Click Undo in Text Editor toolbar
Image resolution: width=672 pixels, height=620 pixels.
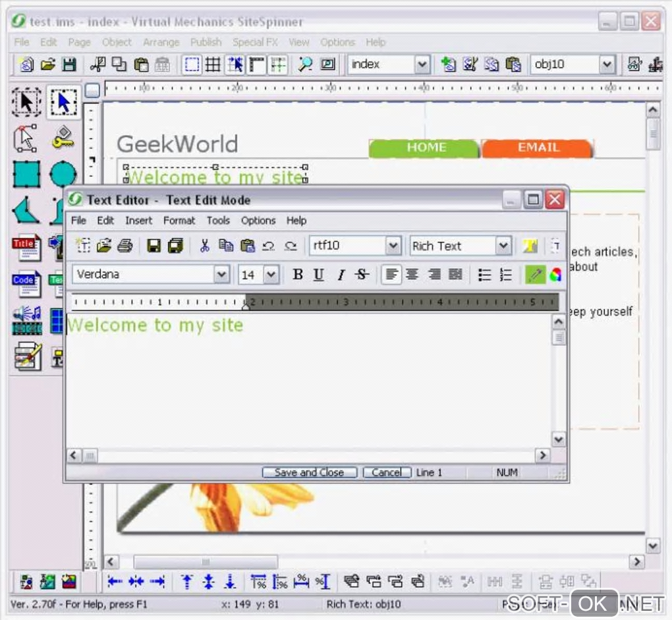point(268,246)
